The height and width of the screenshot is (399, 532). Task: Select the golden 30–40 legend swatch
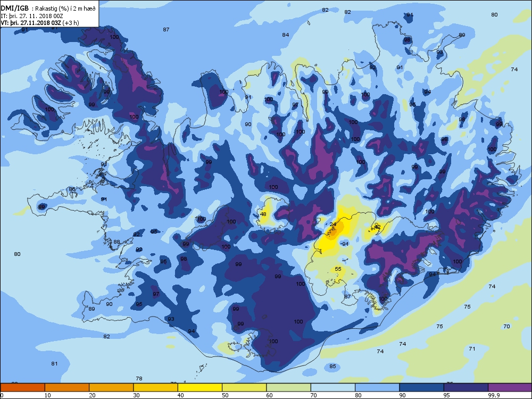point(156,387)
